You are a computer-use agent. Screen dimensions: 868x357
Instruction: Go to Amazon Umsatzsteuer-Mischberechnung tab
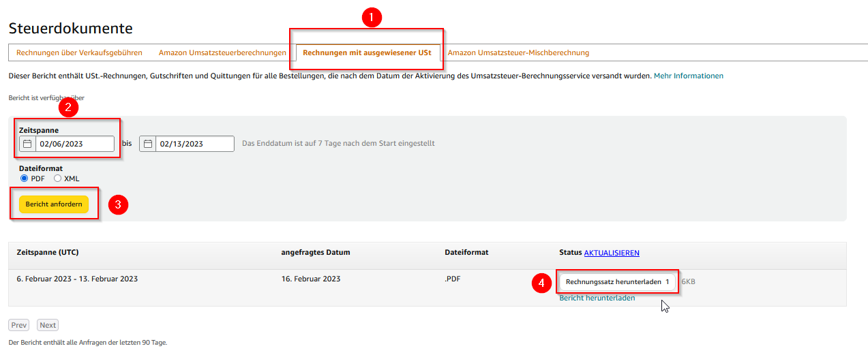tap(518, 52)
